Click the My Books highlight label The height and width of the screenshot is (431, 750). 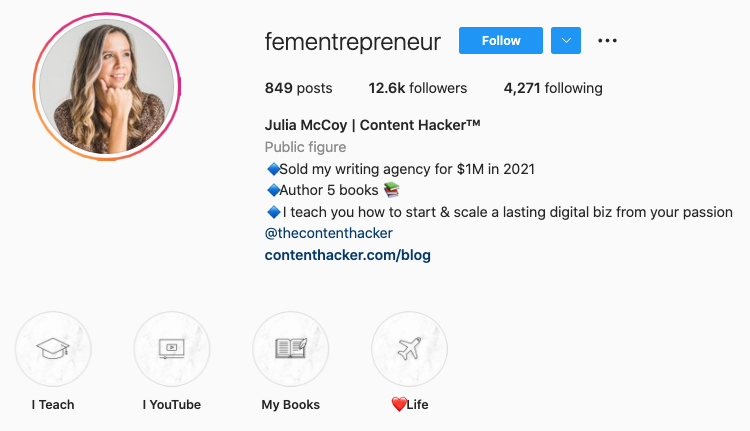(x=290, y=405)
